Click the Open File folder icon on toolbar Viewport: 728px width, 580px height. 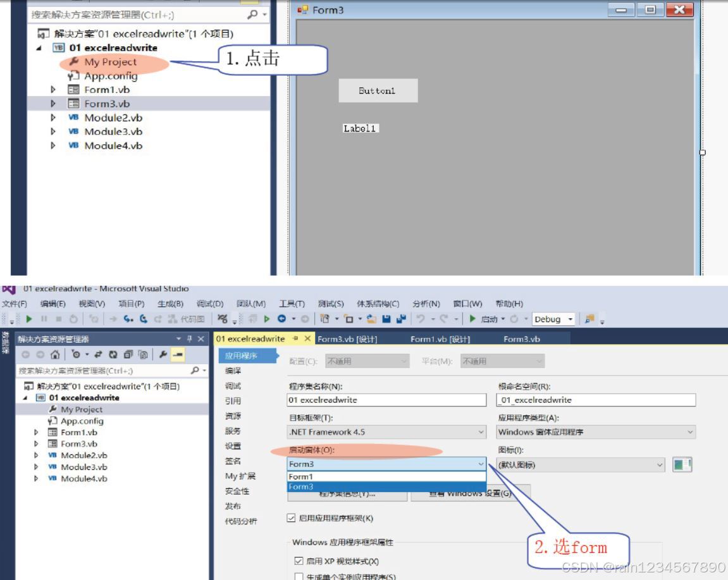click(371, 319)
